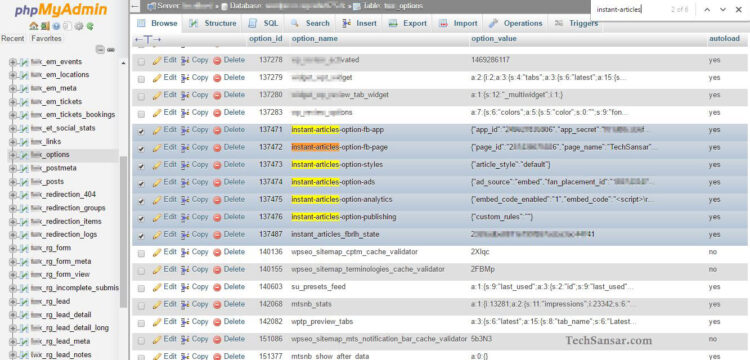
Task: Sort by autoload column header
Action: (x=724, y=39)
